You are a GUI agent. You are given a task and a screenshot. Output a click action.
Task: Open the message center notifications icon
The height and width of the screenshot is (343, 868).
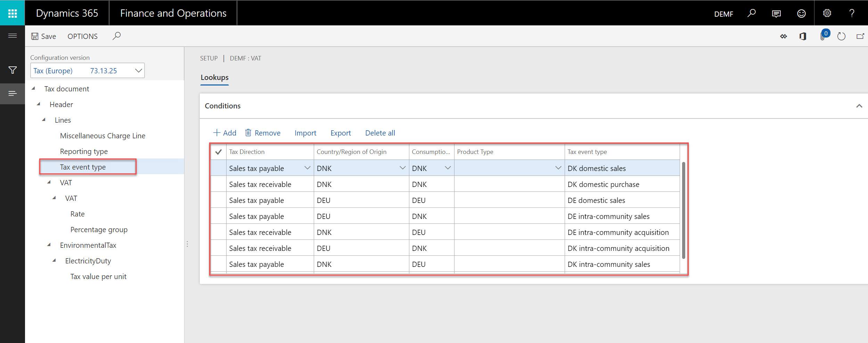[x=776, y=13]
